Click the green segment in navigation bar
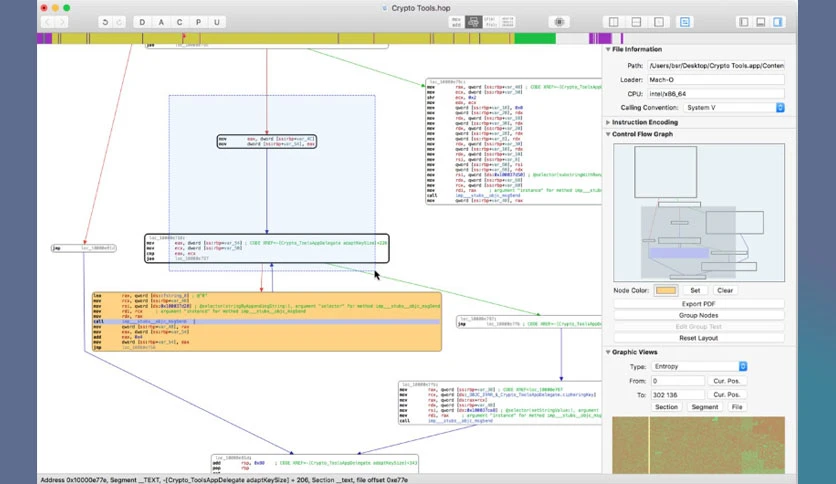836x484 pixels. 535,38
